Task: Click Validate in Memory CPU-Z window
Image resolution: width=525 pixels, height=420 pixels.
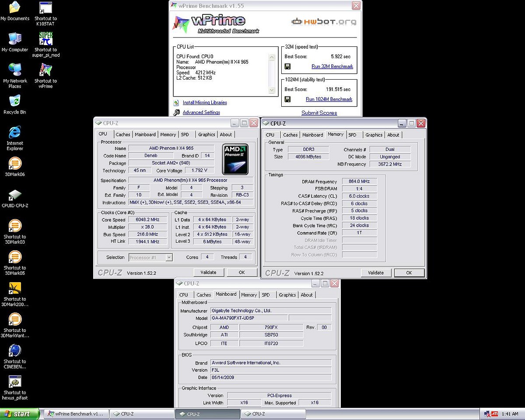Action: point(376,273)
